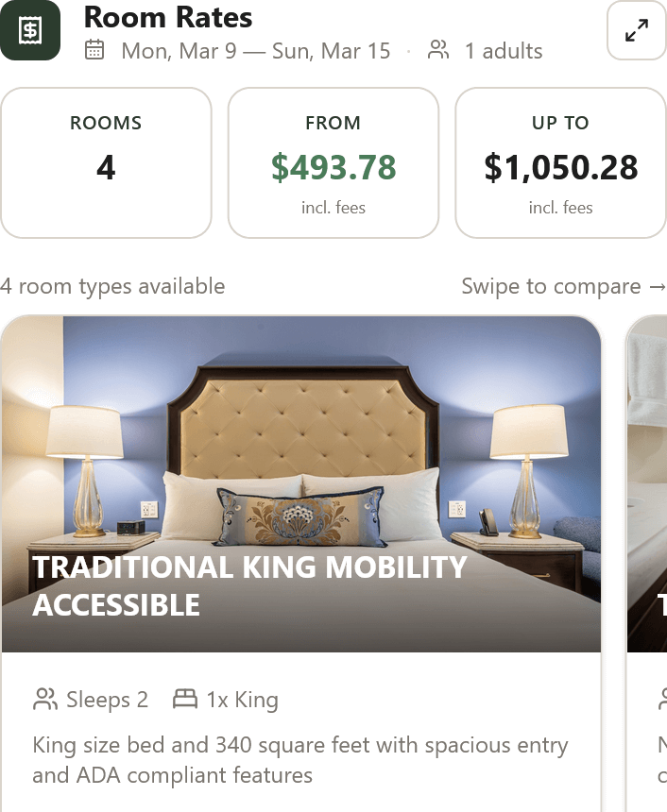Select the Mon, Mar 9 — Sun, Mar 15 date range
Image resolution: width=667 pixels, height=812 pixels.
[x=255, y=50]
